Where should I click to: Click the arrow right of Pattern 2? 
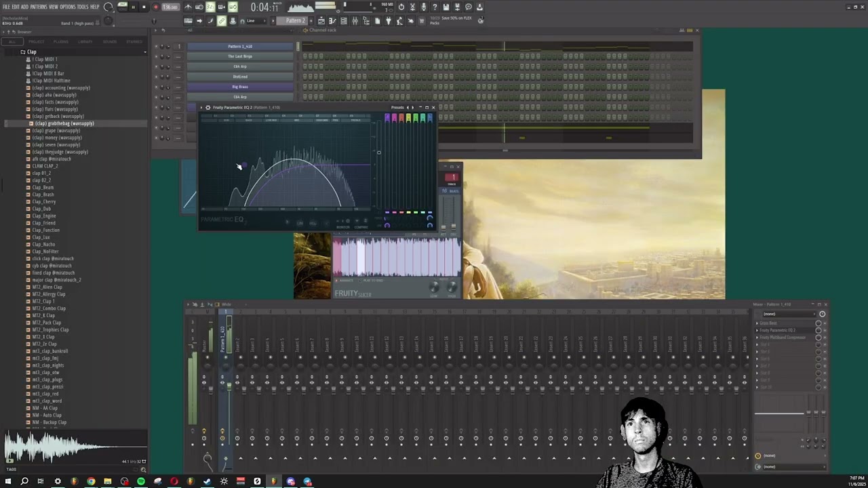pyautogui.click(x=313, y=21)
